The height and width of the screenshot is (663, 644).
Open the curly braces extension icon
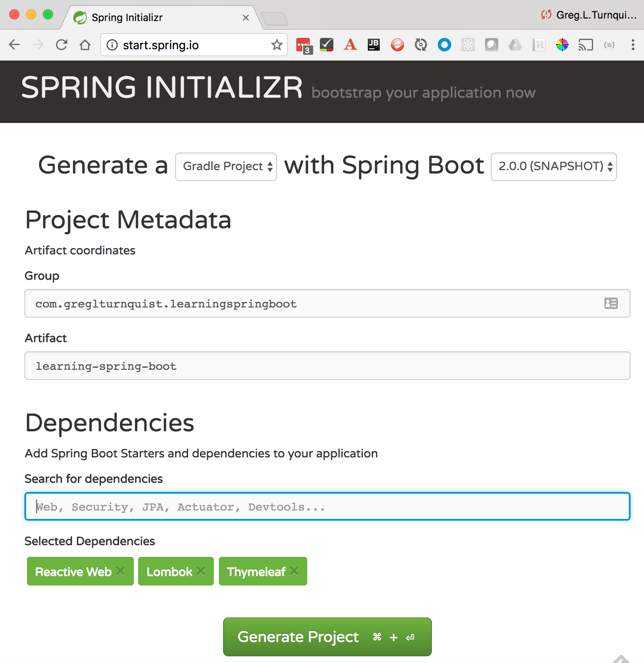click(x=609, y=45)
